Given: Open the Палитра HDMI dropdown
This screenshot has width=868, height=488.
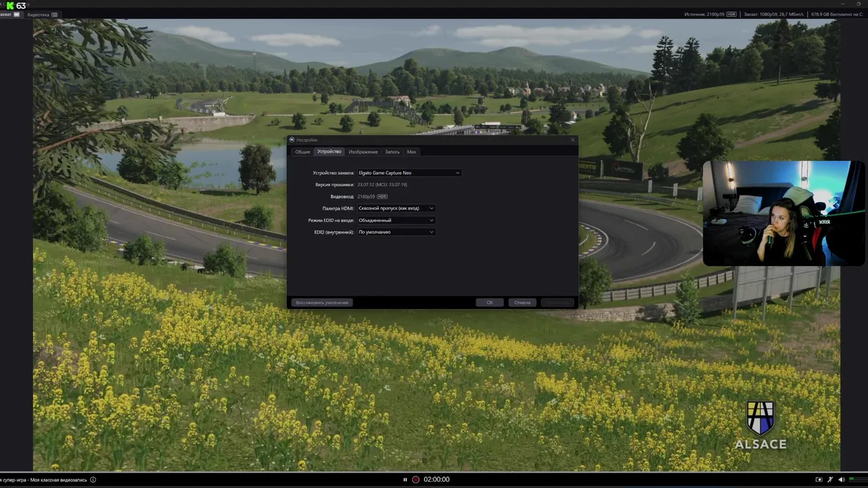Looking at the screenshot, I should pyautogui.click(x=396, y=208).
